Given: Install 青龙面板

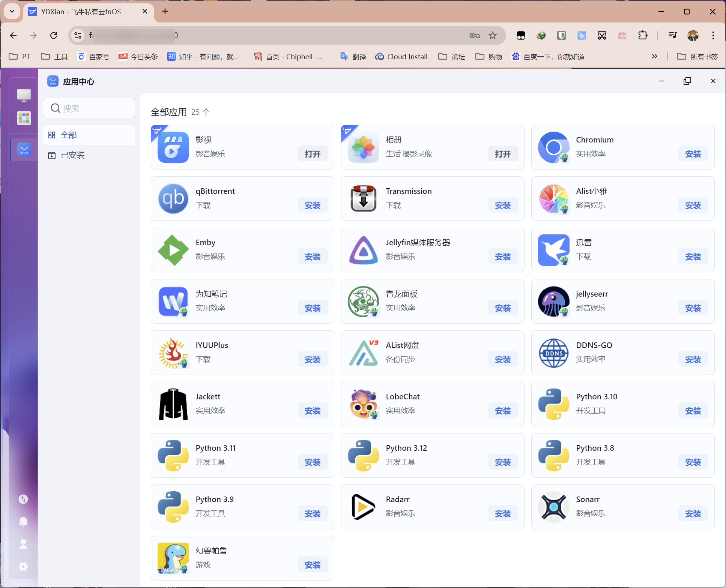Looking at the screenshot, I should (x=503, y=308).
